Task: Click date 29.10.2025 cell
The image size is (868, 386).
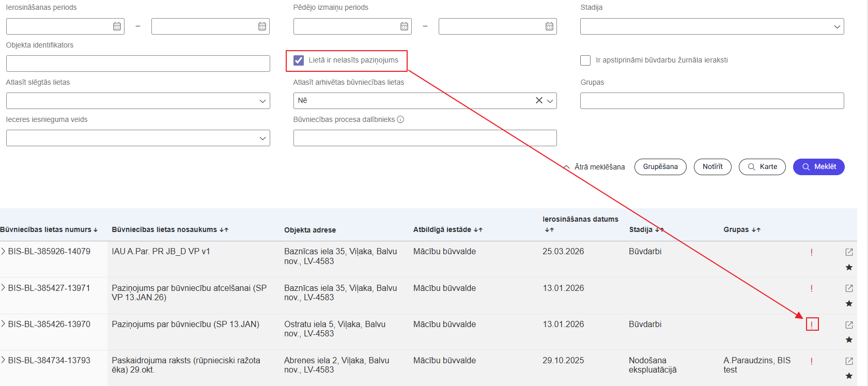Action: pyautogui.click(x=563, y=360)
